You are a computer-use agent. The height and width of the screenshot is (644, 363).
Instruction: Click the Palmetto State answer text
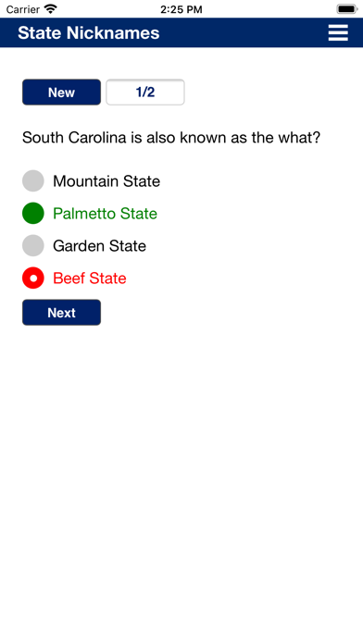(x=106, y=214)
